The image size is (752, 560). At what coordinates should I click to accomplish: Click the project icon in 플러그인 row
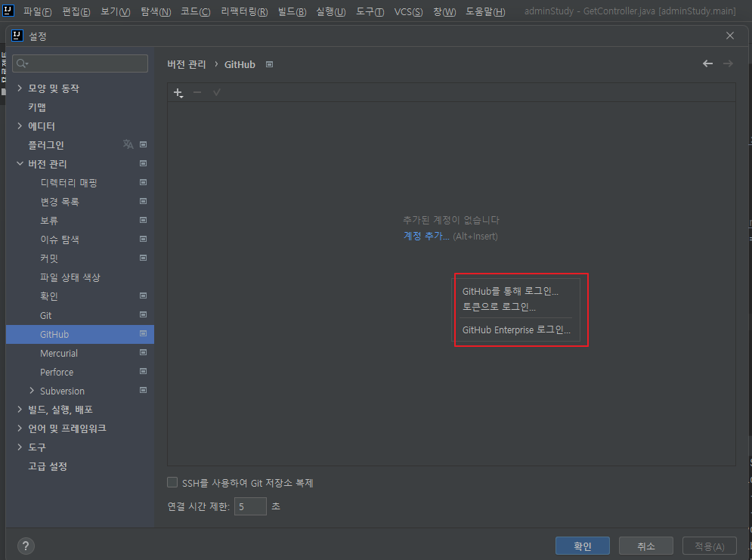pyautogui.click(x=143, y=144)
